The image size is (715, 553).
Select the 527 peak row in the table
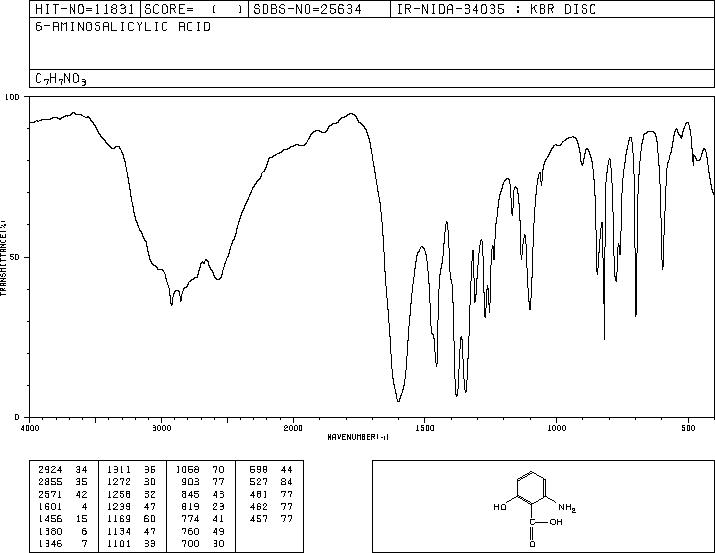271,482
